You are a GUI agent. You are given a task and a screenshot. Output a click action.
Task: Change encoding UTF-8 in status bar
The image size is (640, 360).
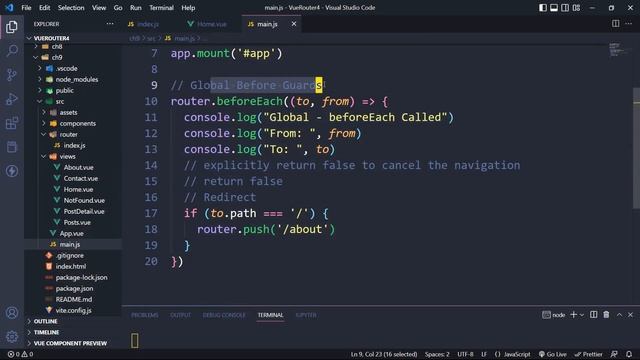pyautogui.click(x=465, y=354)
